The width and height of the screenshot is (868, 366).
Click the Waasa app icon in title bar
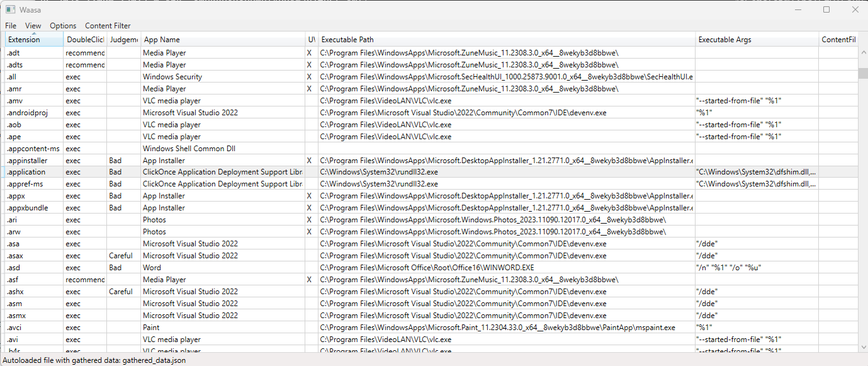pyautogui.click(x=11, y=9)
